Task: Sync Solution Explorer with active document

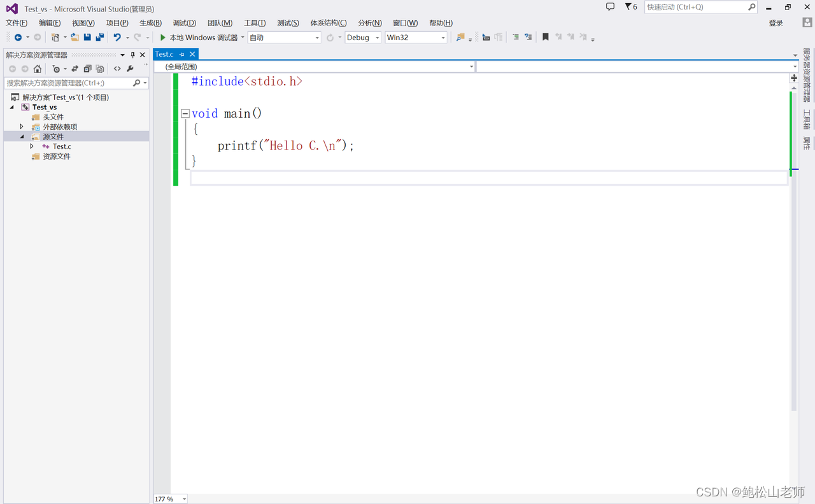Action: click(x=74, y=69)
